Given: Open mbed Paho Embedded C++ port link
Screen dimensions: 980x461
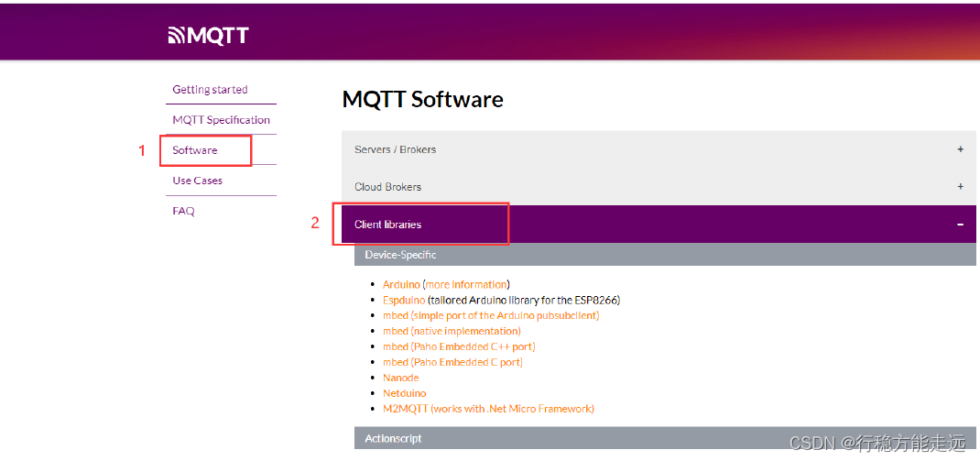Looking at the screenshot, I should (460, 346).
